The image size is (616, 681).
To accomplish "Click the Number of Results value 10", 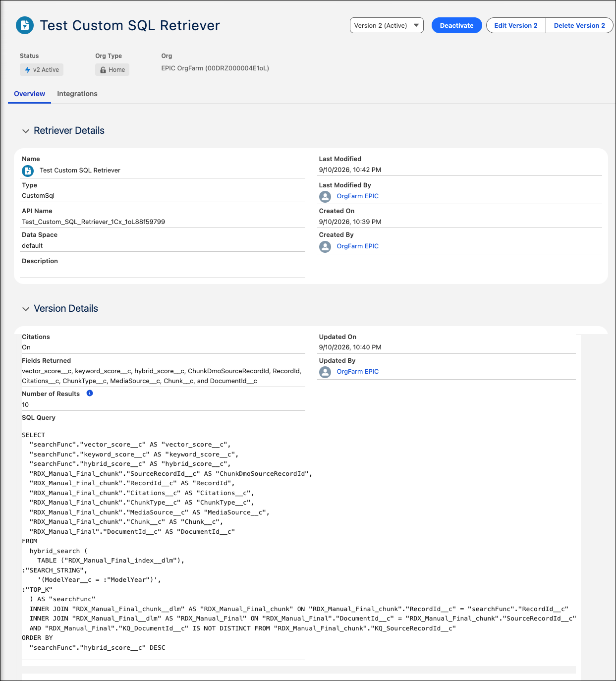I will [x=25, y=405].
